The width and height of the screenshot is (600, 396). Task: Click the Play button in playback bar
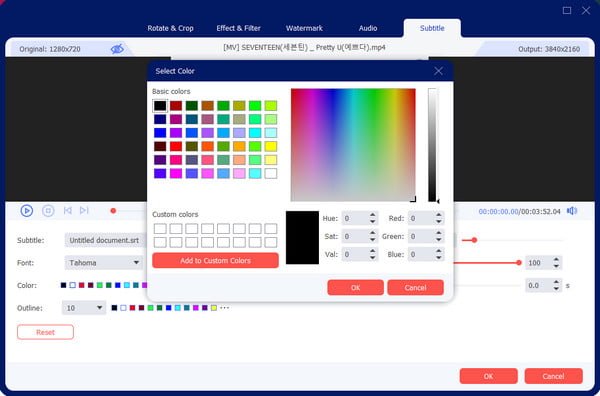pos(26,211)
